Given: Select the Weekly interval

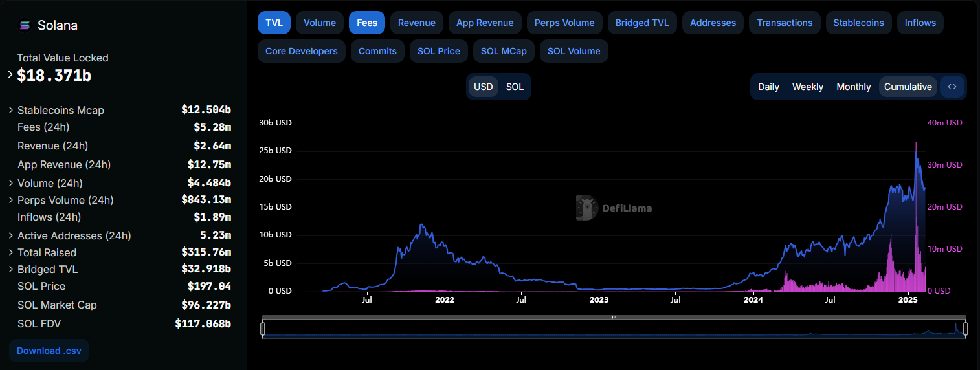Looking at the screenshot, I should (808, 87).
